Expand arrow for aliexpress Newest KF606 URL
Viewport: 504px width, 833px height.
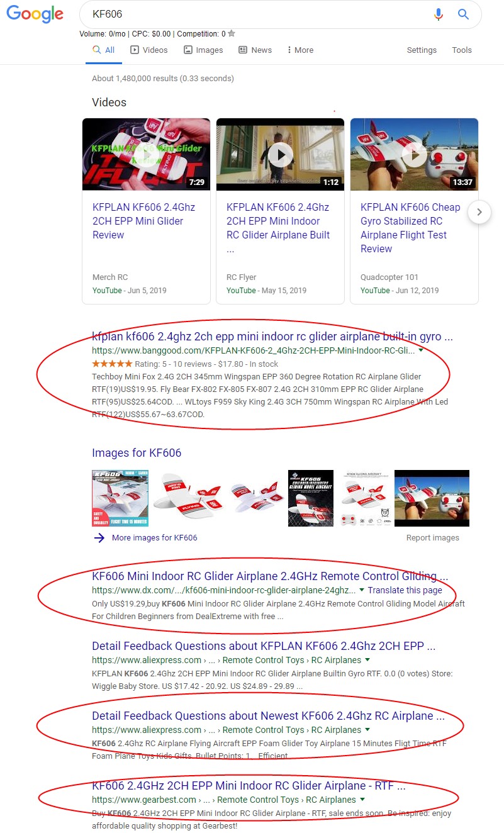(367, 730)
